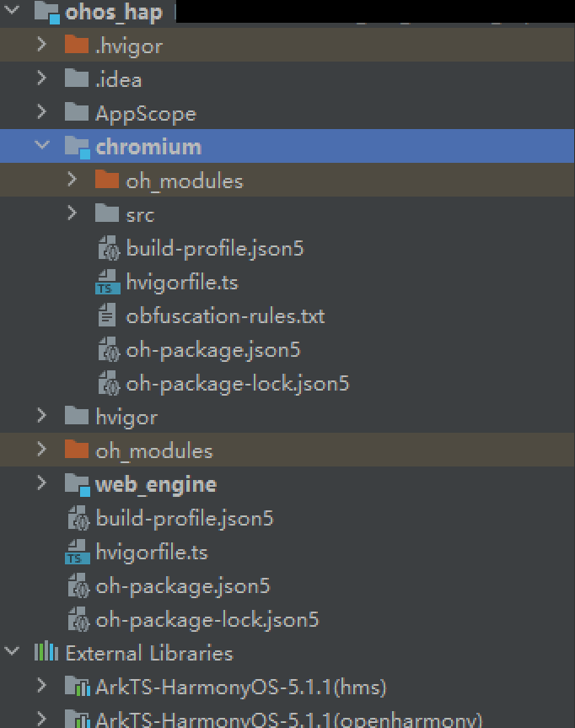575x728 pixels.
Task: Select the ohos_hap project root
Action: point(113,13)
